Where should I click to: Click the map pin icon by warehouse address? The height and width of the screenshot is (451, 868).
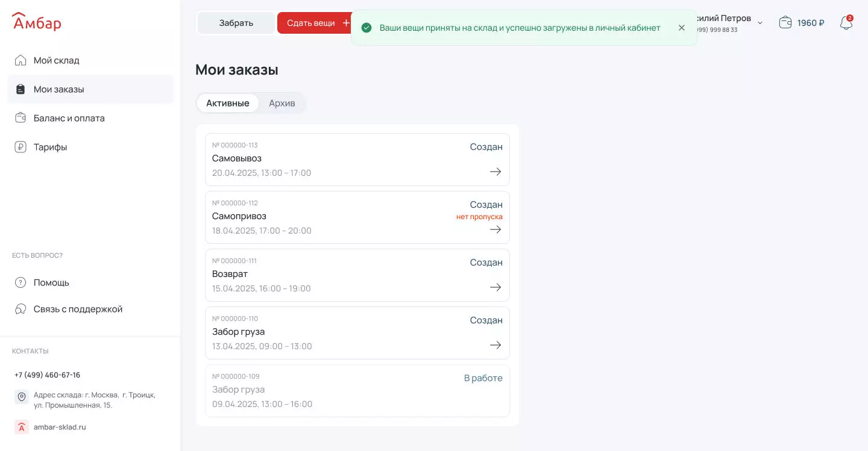point(22,397)
